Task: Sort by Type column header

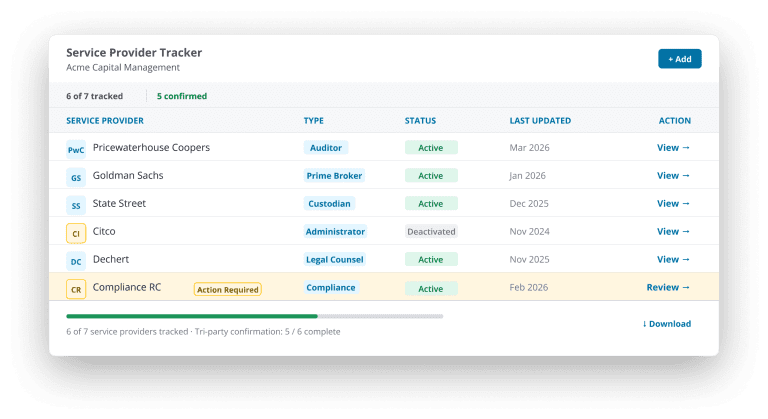Action: 313,121
